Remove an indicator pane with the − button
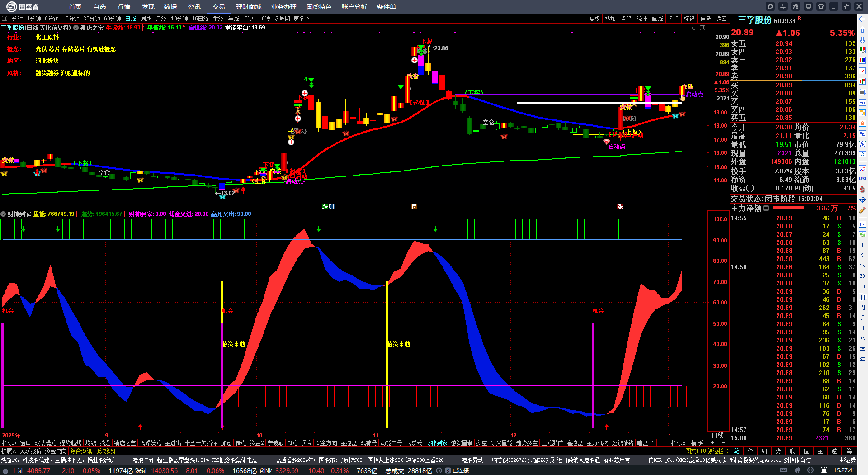Screen dimensions: 868x475 pyautogui.click(x=723, y=443)
